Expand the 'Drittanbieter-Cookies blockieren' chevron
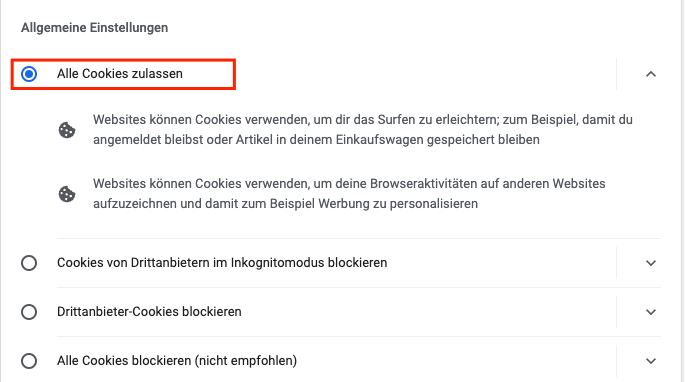 (651, 312)
